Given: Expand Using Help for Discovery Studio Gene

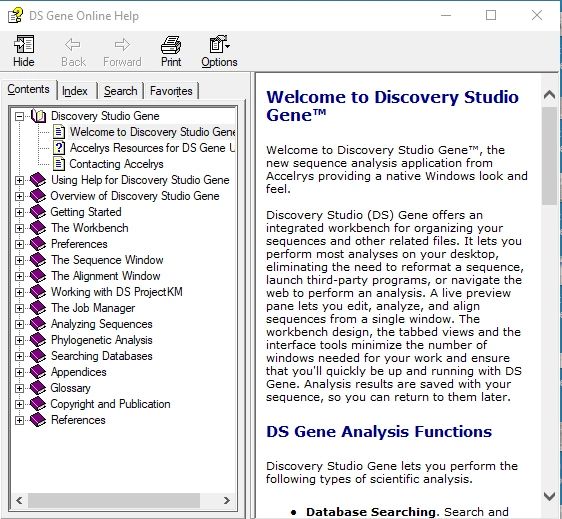Looking at the screenshot, I should click(19, 180).
